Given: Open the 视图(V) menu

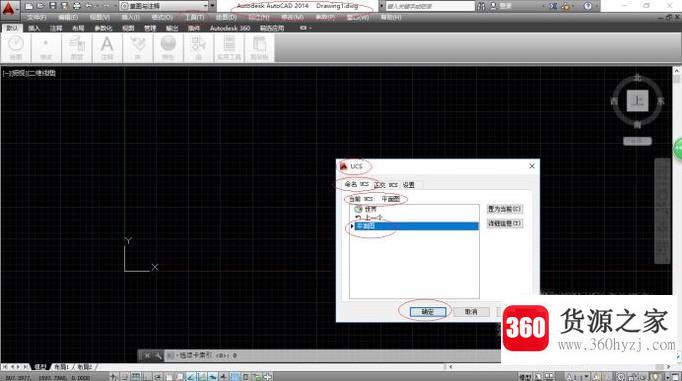Looking at the screenshot, I should 99,17.
